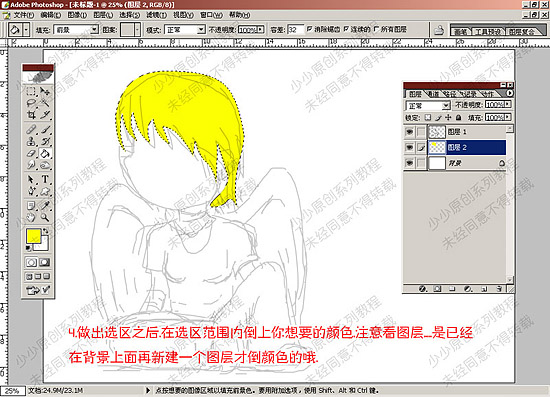Switch to Quick Mask mode

(x=45, y=262)
